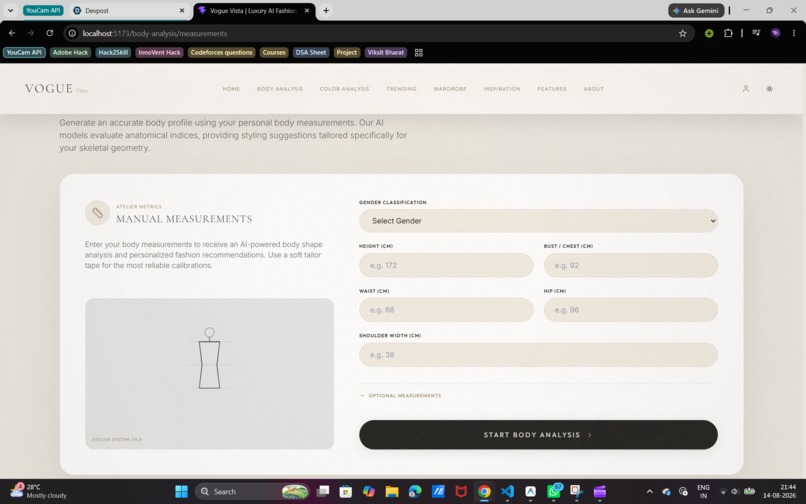The image size is (806, 504).
Task: Click the tab groups grid icon in bookmarks bar
Action: pos(418,52)
